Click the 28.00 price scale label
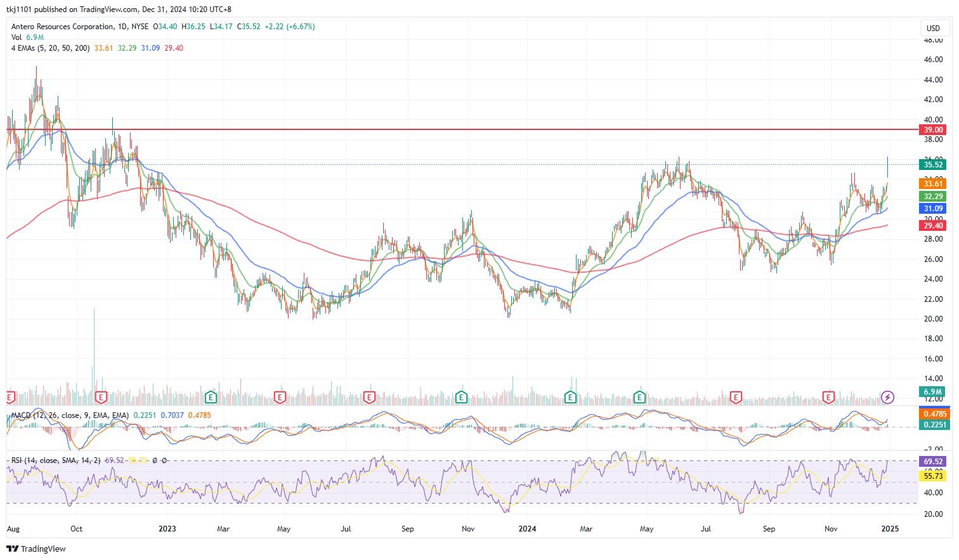 point(933,239)
